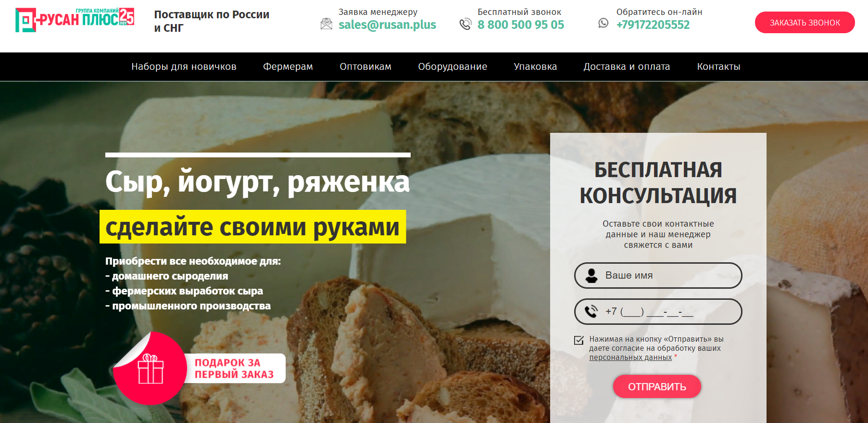
Task: Open the sales@rusan.plus email link
Action: (x=387, y=25)
